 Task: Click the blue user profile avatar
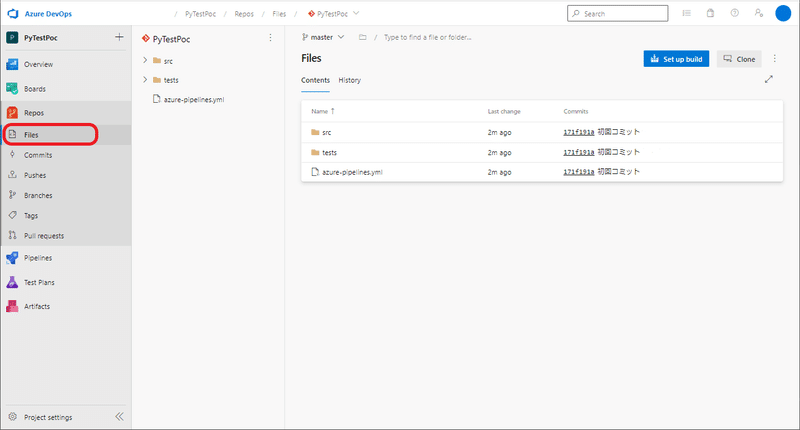click(783, 13)
